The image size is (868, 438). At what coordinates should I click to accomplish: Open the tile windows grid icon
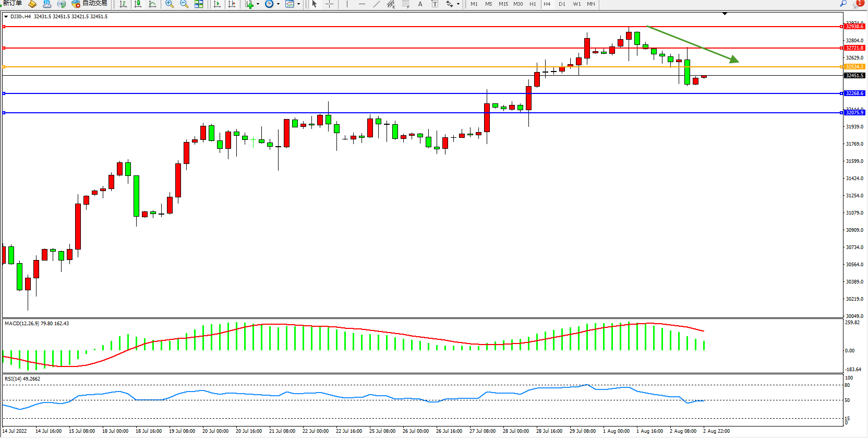tap(199, 4)
